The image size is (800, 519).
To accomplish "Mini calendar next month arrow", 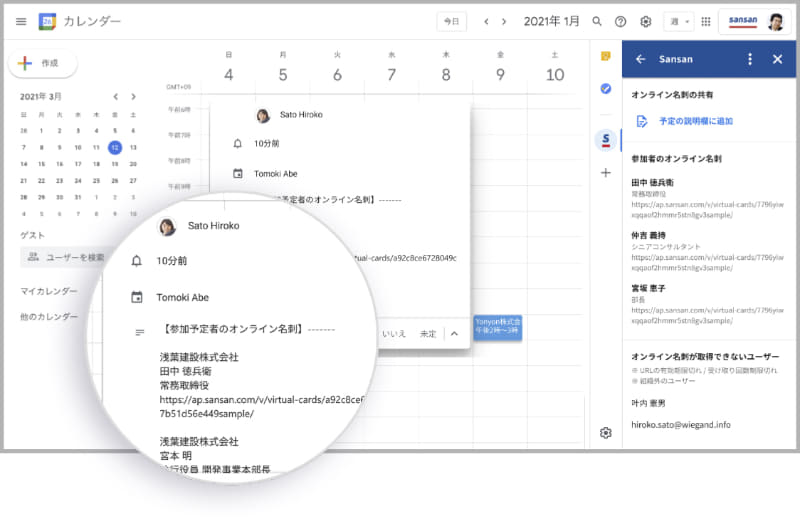I will pyautogui.click(x=133, y=96).
